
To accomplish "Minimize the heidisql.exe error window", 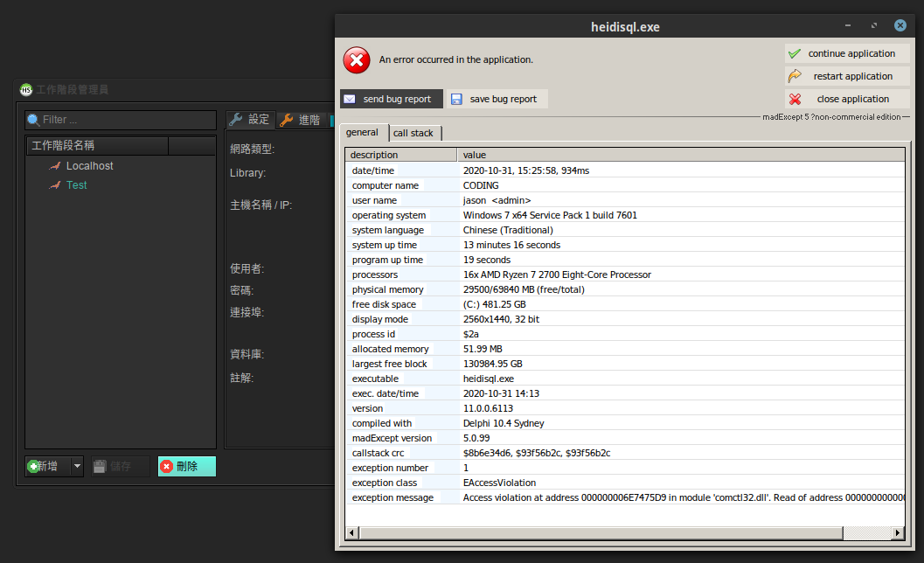I will (x=848, y=25).
